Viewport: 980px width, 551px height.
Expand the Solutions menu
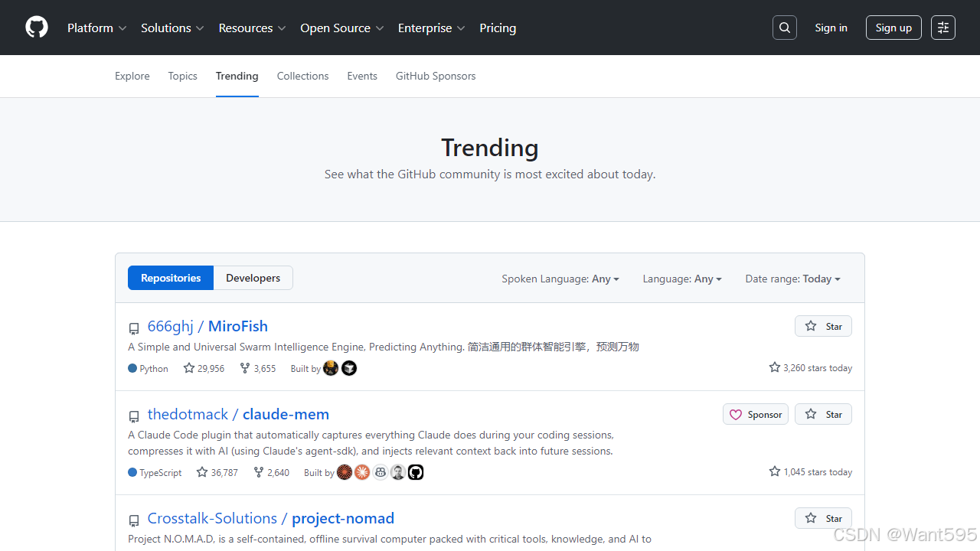click(173, 28)
